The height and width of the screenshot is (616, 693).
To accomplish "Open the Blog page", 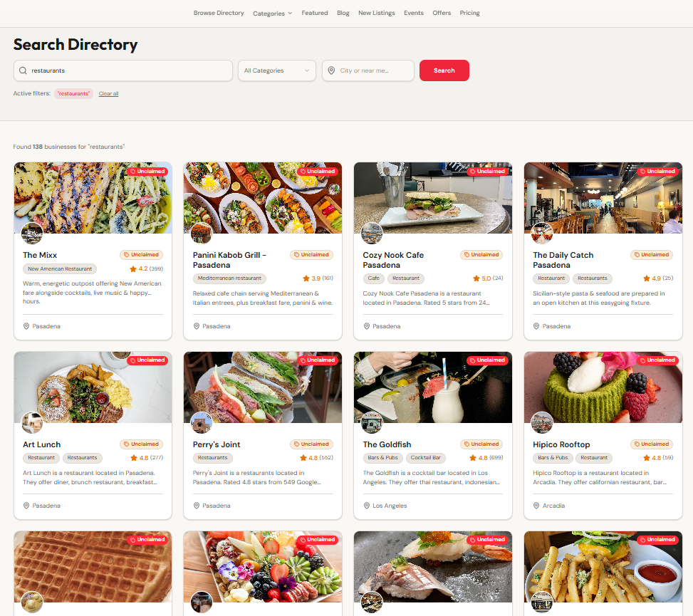I will [x=343, y=13].
